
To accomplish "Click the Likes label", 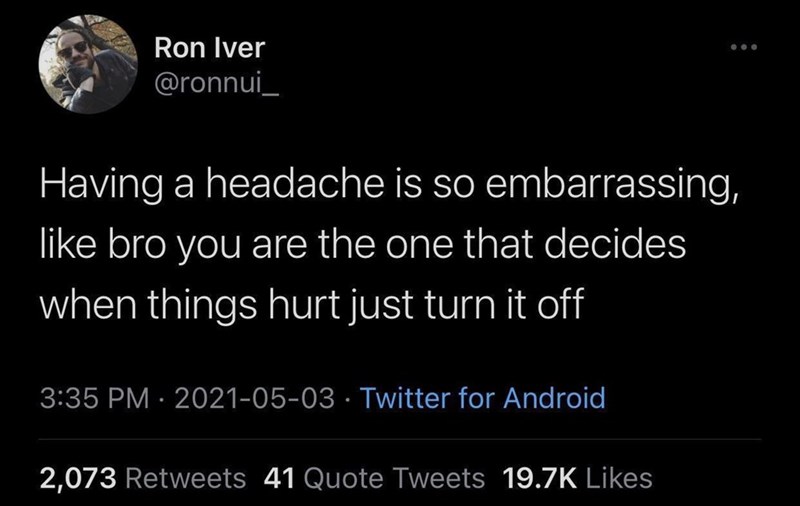I will [619, 478].
